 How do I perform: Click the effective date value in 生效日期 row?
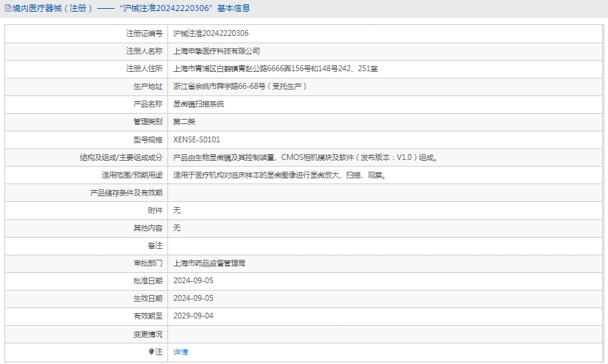click(193, 299)
